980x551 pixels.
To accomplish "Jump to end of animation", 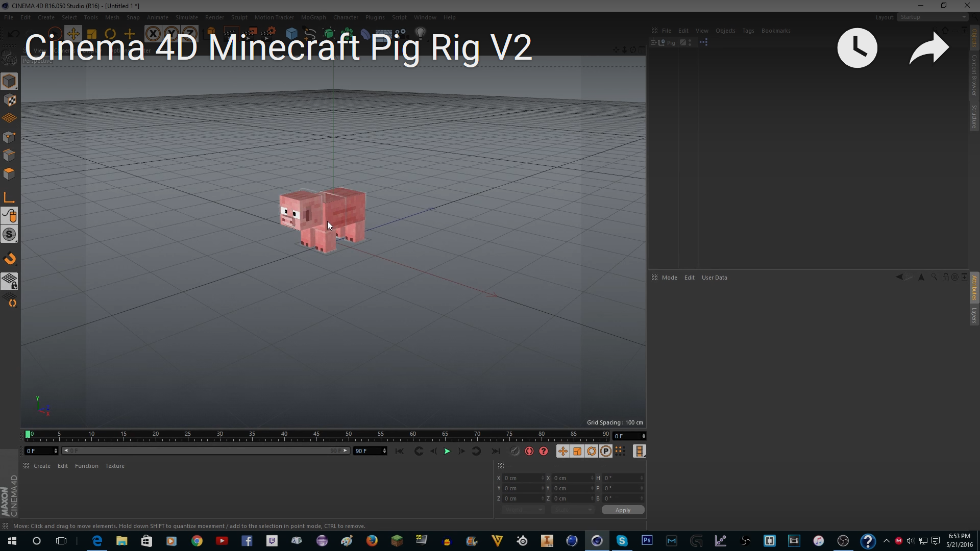I will coord(496,451).
